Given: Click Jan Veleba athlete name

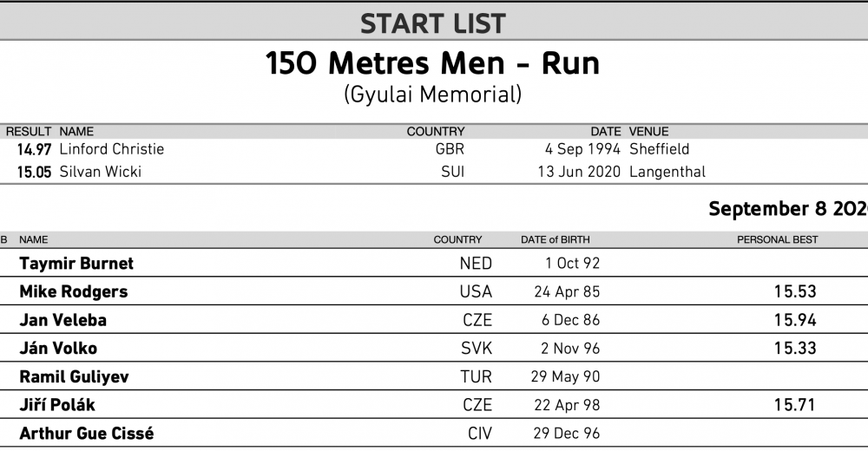Looking at the screenshot, I should coord(63,320).
